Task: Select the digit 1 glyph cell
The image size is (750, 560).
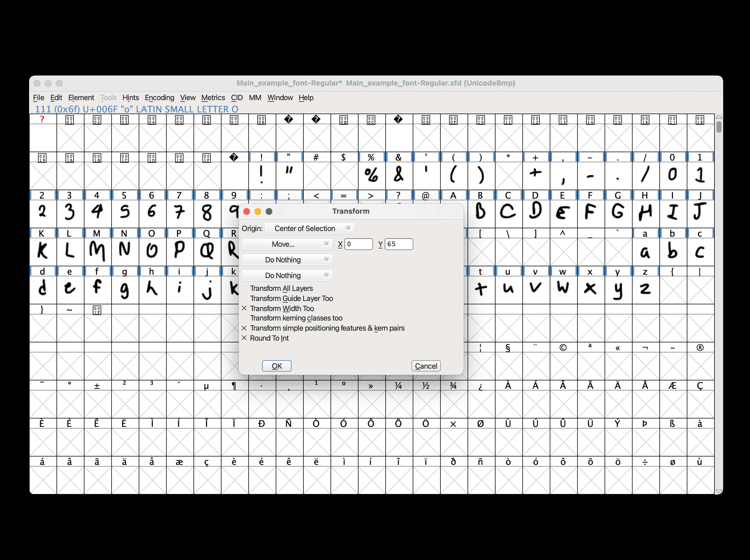Action: click(x=701, y=176)
